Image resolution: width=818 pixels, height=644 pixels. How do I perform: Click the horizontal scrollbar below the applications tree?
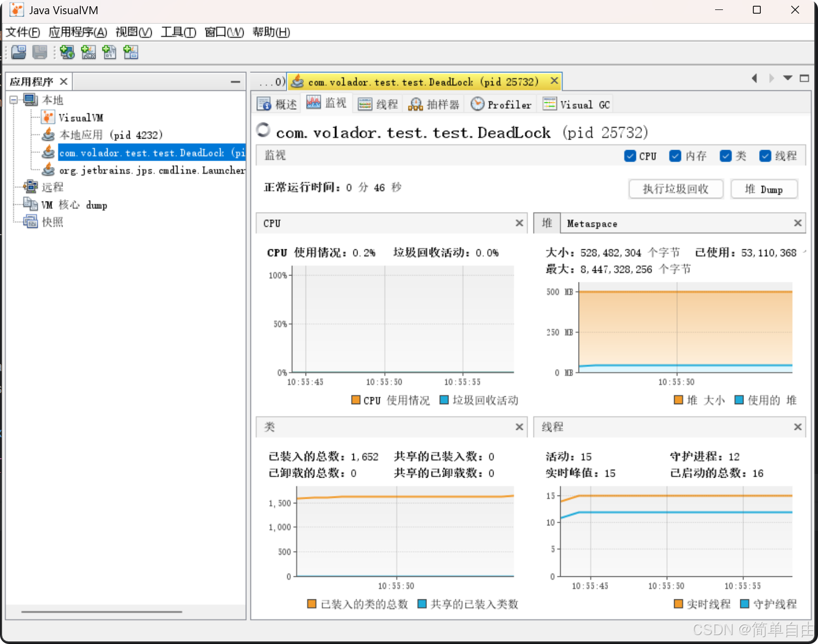101,611
